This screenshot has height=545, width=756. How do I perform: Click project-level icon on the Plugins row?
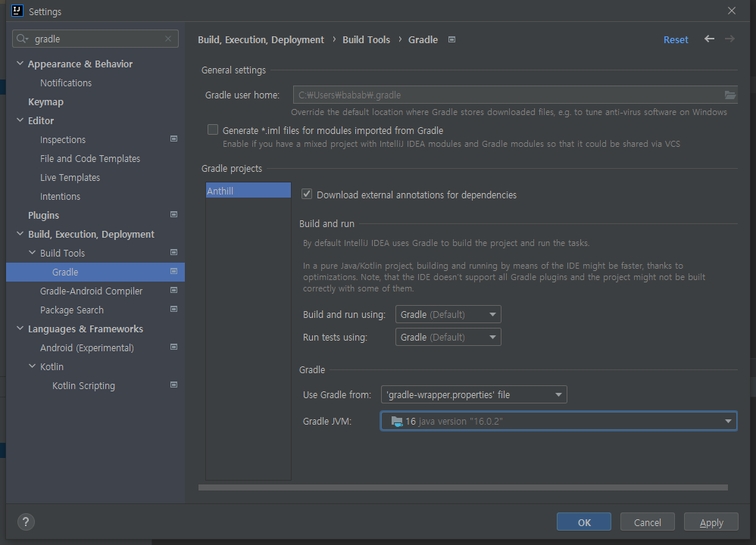point(174,214)
